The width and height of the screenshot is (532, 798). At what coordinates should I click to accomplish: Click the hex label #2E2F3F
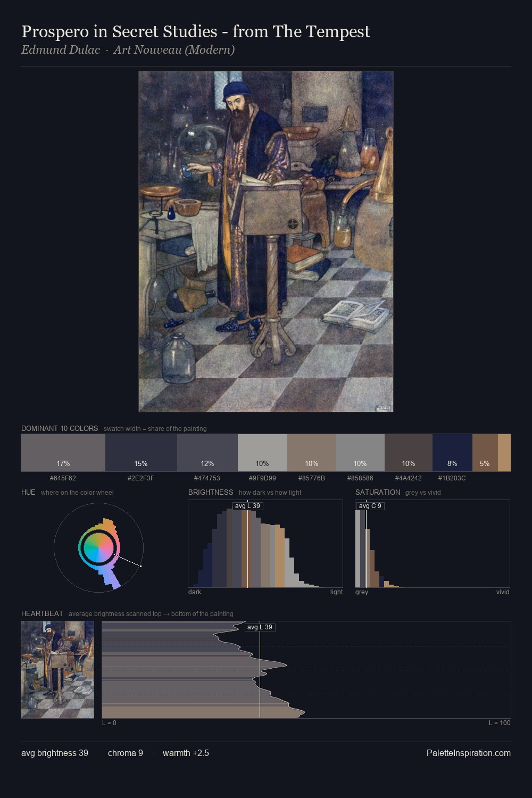(x=141, y=478)
